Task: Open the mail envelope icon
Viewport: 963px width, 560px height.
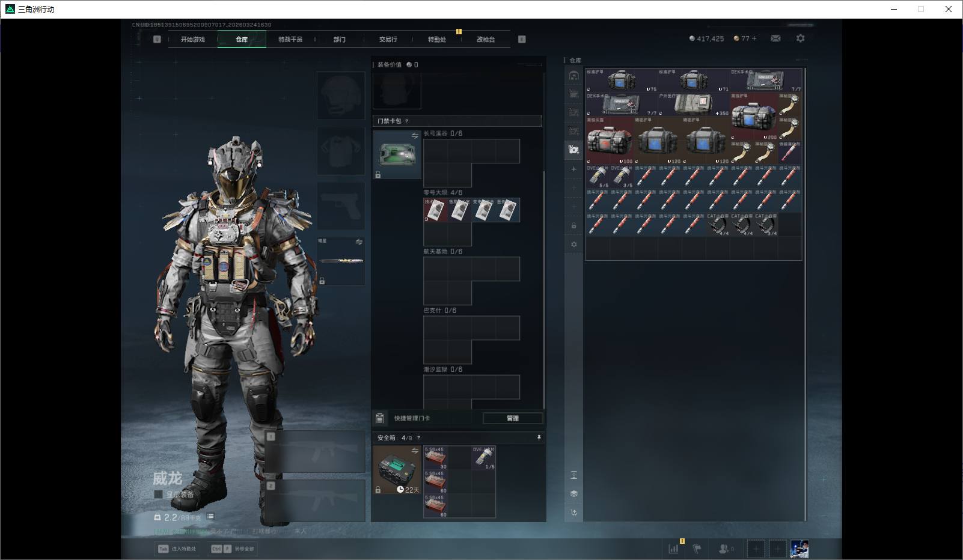Action: point(775,38)
